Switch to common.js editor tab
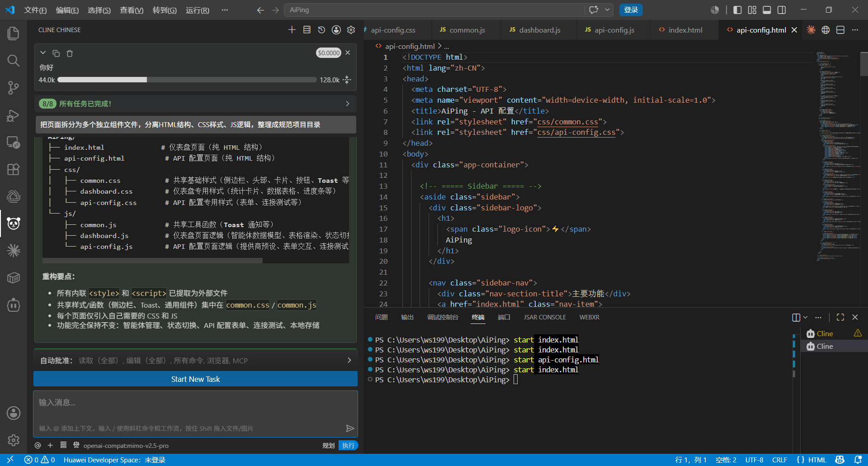 (x=467, y=30)
